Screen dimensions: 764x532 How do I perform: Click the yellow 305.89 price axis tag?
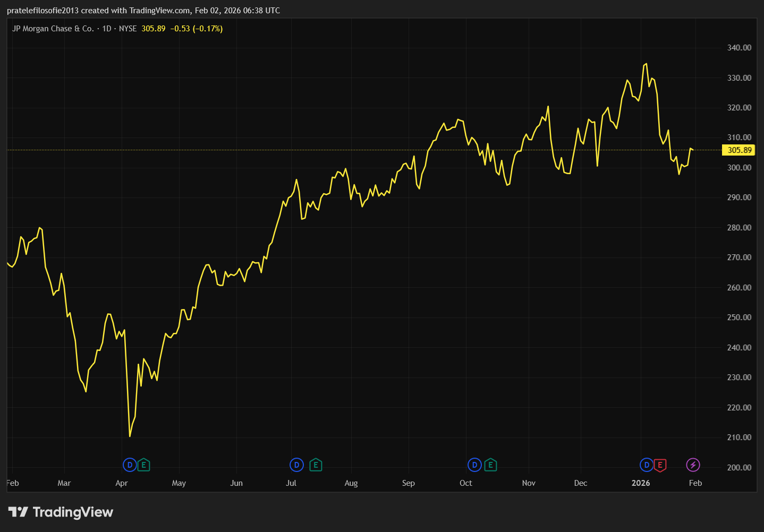point(739,150)
